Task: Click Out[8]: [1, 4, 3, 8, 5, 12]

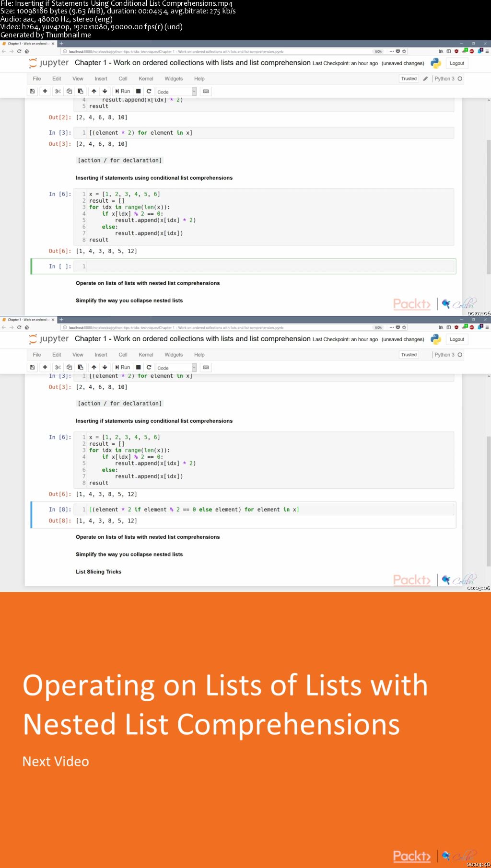Action: [x=93, y=521]
